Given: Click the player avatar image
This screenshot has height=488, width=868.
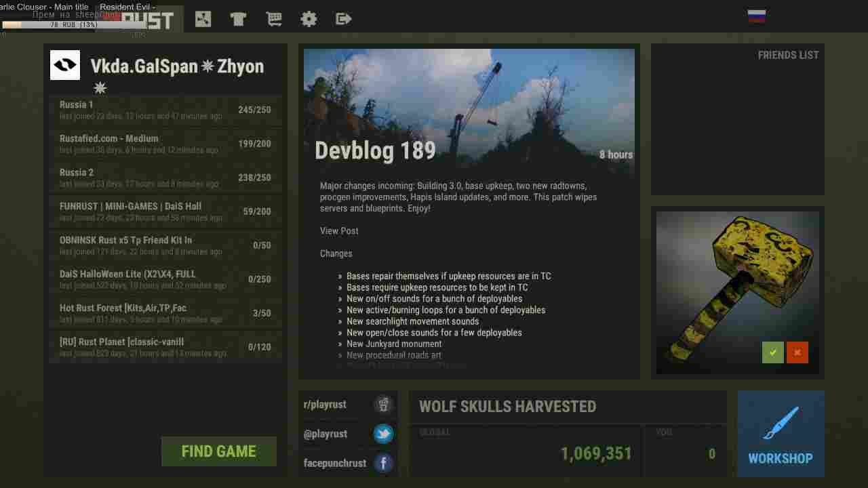Looking at the screenshot, I should 65,65.
